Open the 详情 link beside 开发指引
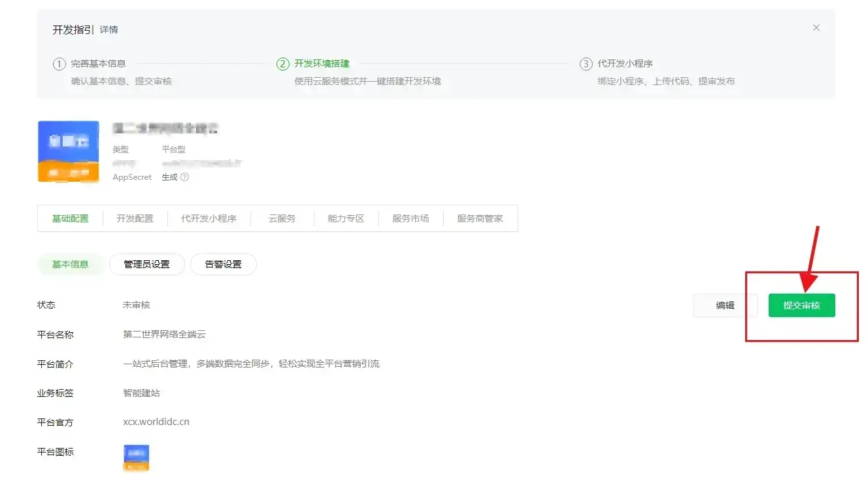This screenshot has height=495, width=868. click(109, 30)
